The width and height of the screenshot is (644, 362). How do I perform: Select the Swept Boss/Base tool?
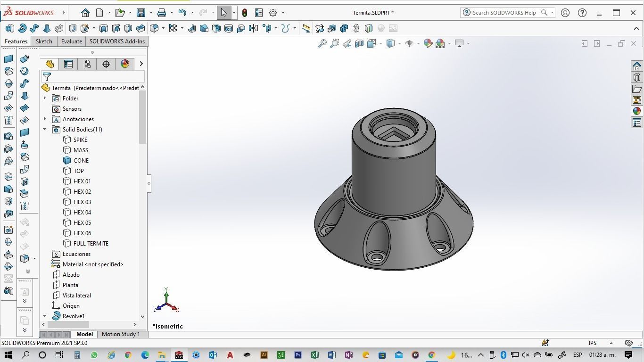point(34,28)
